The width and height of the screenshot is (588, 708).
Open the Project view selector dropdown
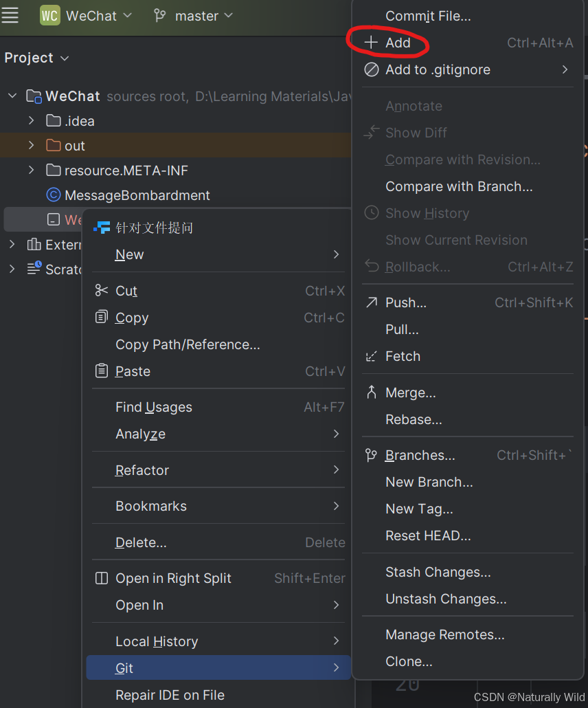[x=37, y=58]
